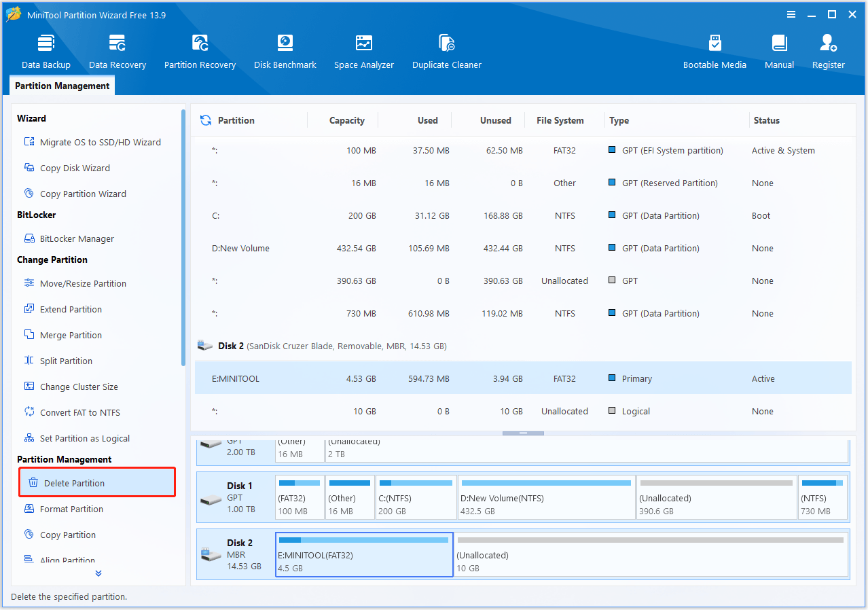Screen dimensions: 868x610
Task: Select the Reserved Partition 16 MB row
Action: click(523, 183)
